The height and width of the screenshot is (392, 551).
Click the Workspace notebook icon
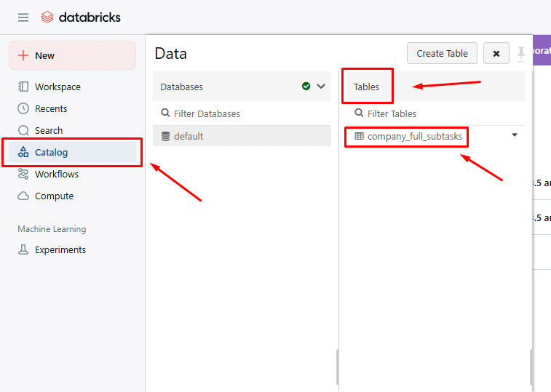23,87
